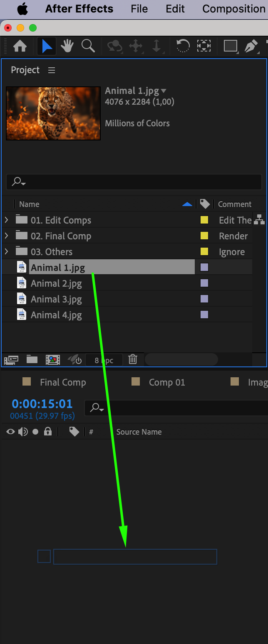Screen dimensions: 268x644
Task: Toggle the timeline eye visibility column
Action: pyautogui.click(x=10, y=432)
